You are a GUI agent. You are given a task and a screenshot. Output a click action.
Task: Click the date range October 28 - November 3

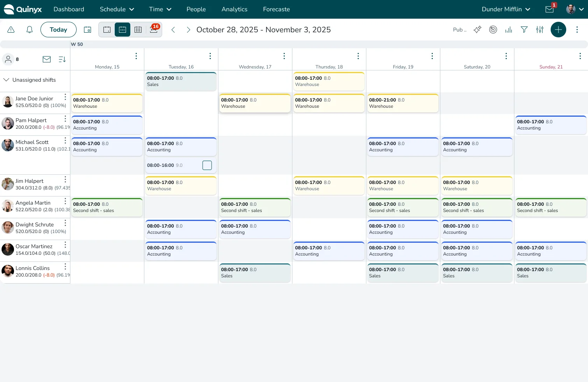tap(264, 30)
